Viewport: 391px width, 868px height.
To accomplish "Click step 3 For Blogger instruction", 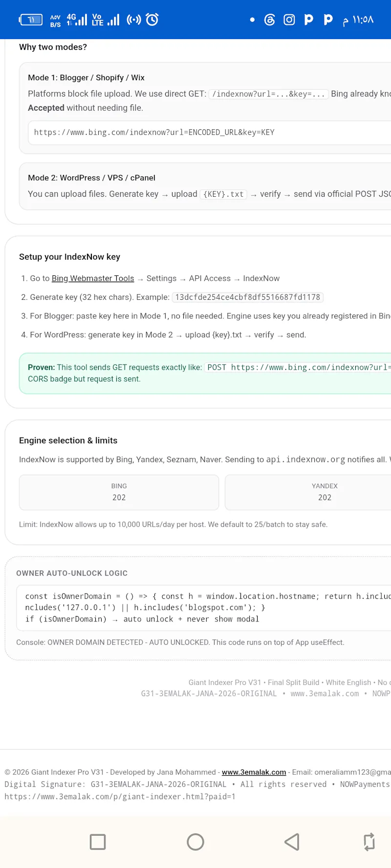I will click(205, 316).
